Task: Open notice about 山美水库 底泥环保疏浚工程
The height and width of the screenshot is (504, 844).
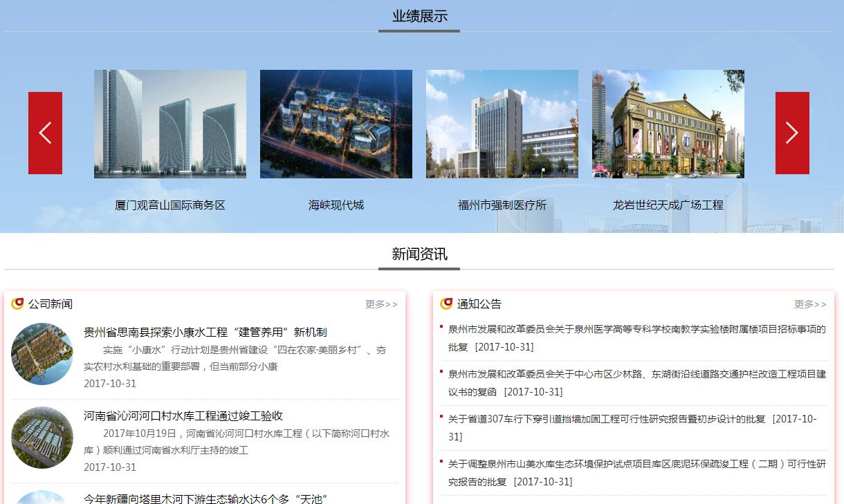Action: [x=636, y=464]
